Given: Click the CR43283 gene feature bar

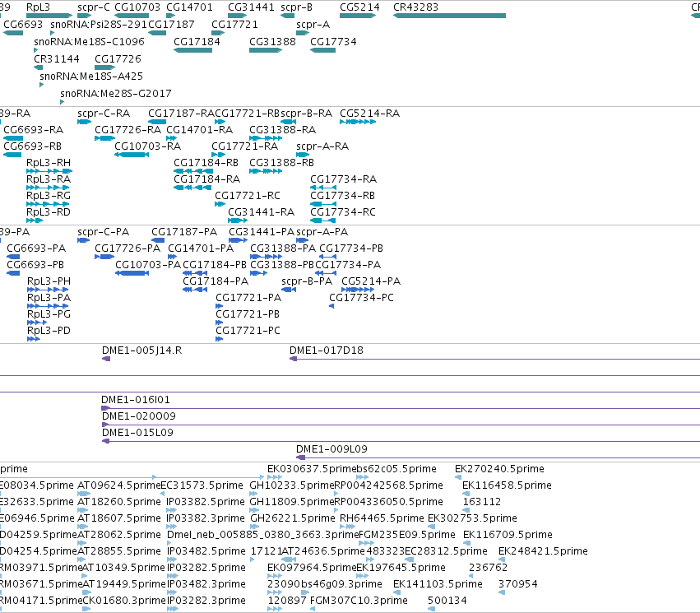Looking at the screenshot, I should (449, 16).
